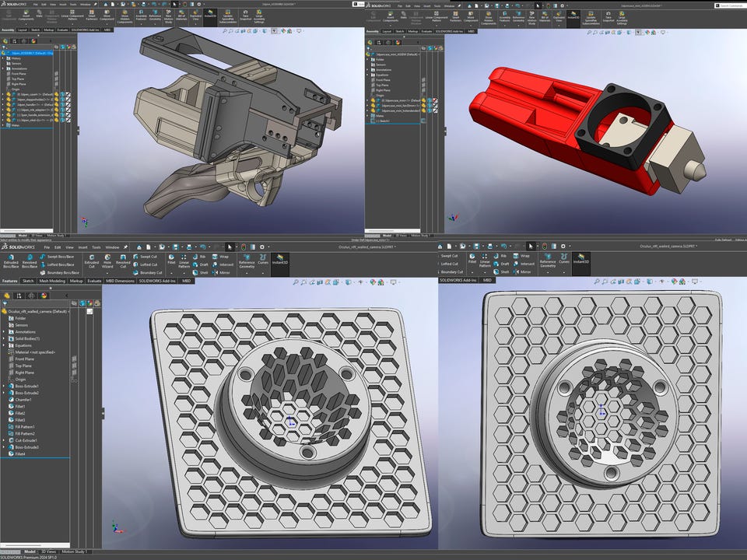Click the Fill Pattern1 feature
747x560 pixels.
point(26,427)
